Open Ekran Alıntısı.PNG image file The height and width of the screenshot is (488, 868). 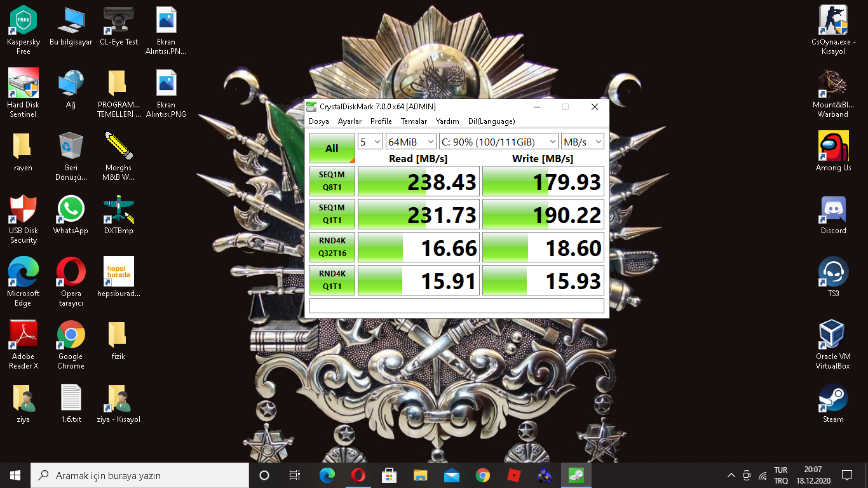pyautogui.click(x=166, y=93)
